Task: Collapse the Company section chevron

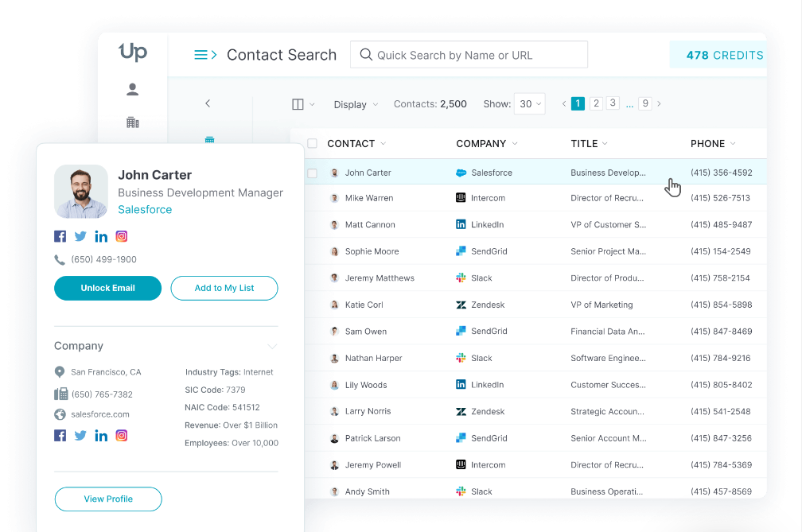Action: pos(272,347)
